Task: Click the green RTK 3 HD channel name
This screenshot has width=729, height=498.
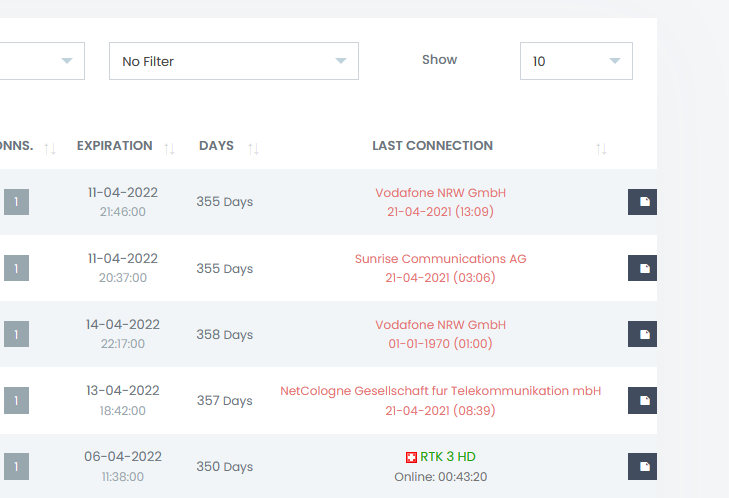Action: click(447, 457)
